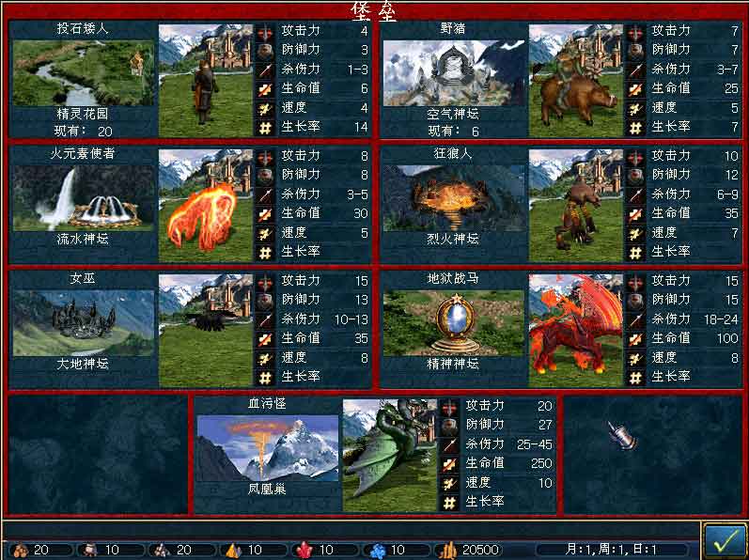Select the 女巫 creature portrait
The height and width of the screenshot is (560, 749).
click(206, 331)
